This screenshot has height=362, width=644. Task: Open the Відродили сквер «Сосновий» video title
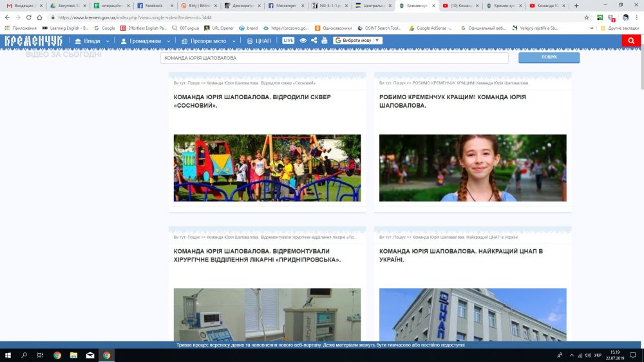[252, 101]
